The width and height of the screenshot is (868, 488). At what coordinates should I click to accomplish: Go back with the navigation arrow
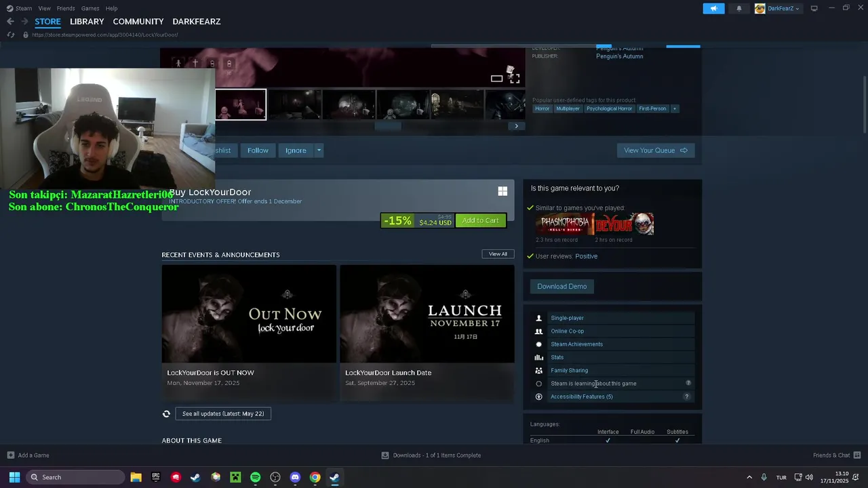[x=10, y=22]
